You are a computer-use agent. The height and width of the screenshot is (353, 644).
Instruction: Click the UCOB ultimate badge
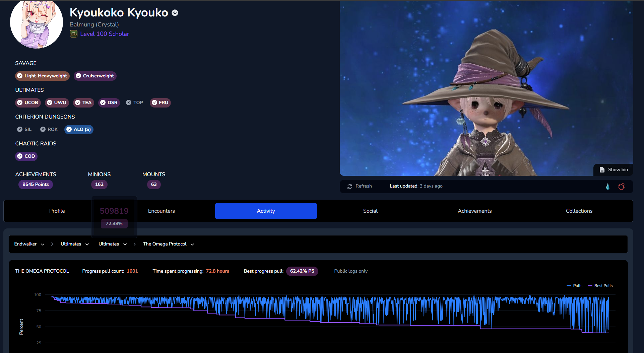click(28, 103)
